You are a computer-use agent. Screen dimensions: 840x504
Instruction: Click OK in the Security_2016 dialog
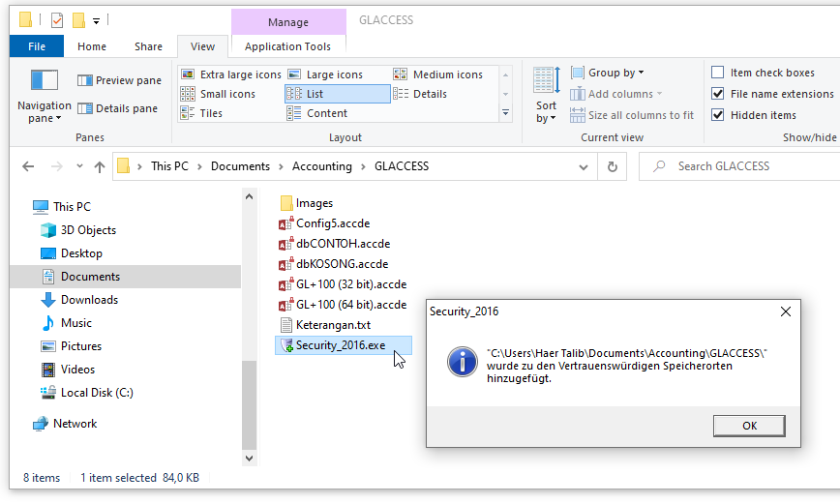tap(749, 426)
